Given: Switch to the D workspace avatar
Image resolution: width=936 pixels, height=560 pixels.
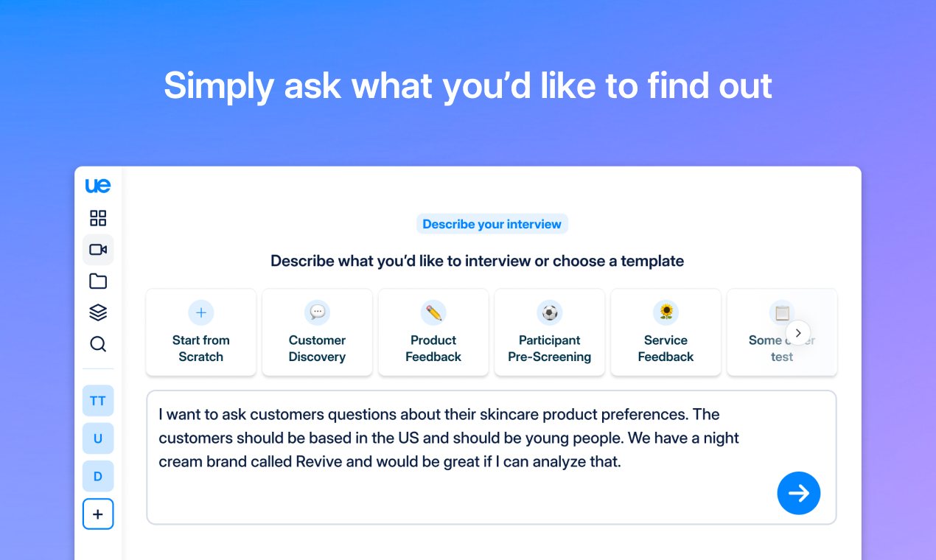Looking at the screenshot, I should coord(98,476).
